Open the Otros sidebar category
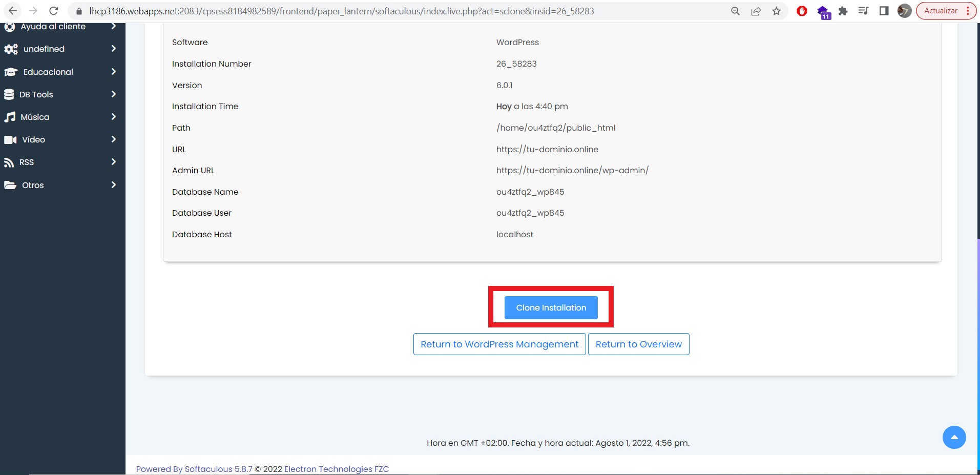 [62, 185]
